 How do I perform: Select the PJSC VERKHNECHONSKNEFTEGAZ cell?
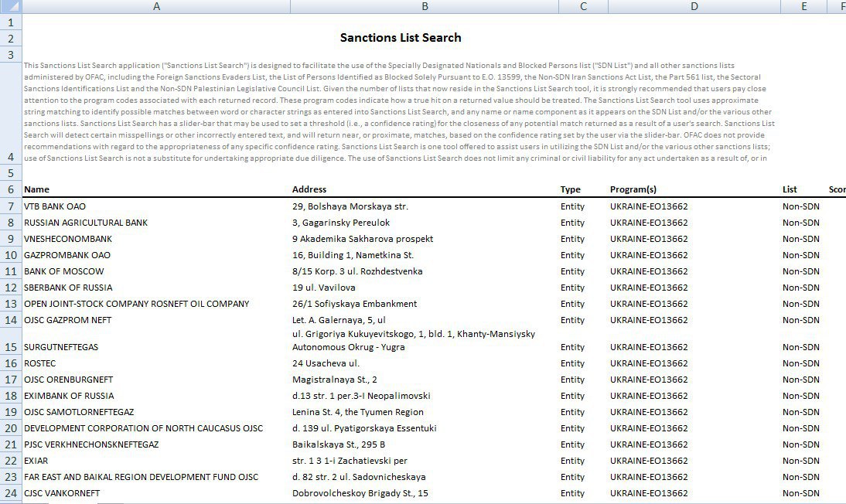tap(156, 444)
